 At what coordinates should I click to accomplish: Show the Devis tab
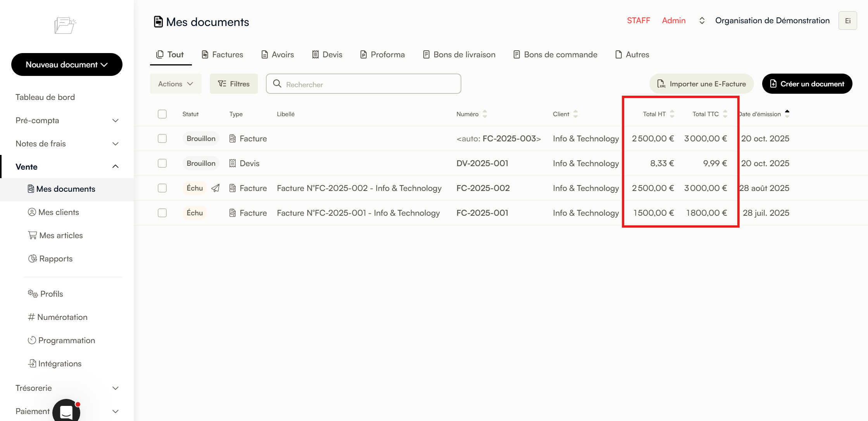(x=327, y=55)
